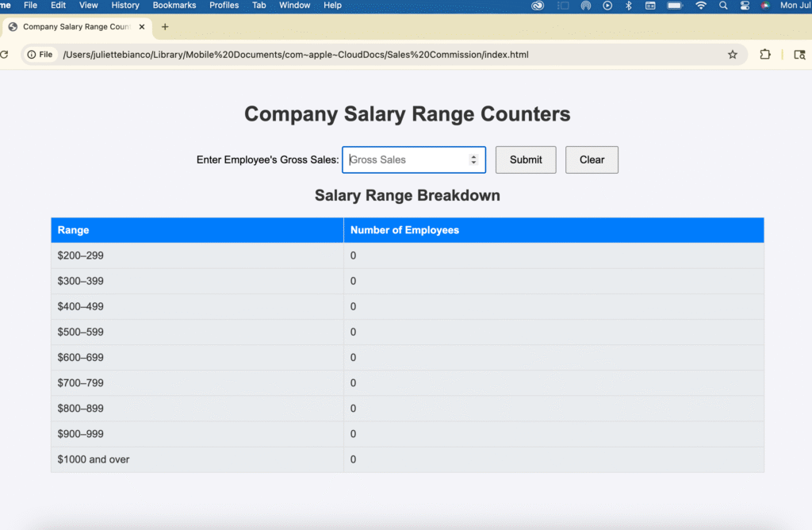This screenshot has width=812, height=530.
Task: Open the Creative Cloud menu bar icon
Action: (x=538, y=6)
